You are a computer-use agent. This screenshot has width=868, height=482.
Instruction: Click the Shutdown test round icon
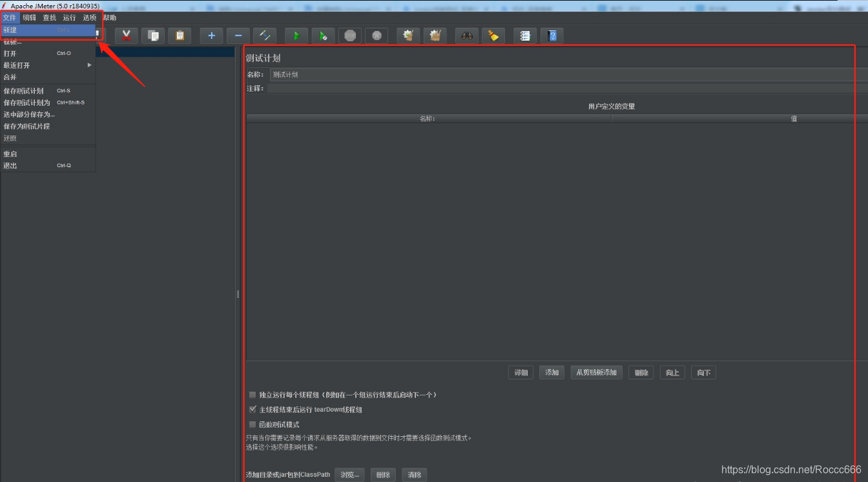click(x=377, y=35)
